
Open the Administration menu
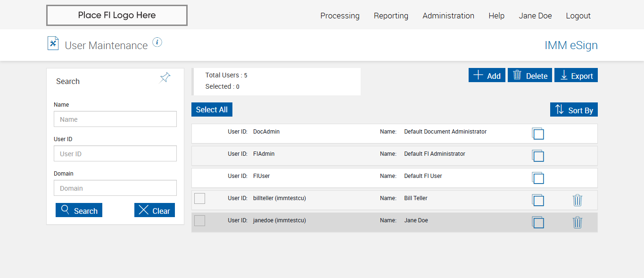pos(448,16)
